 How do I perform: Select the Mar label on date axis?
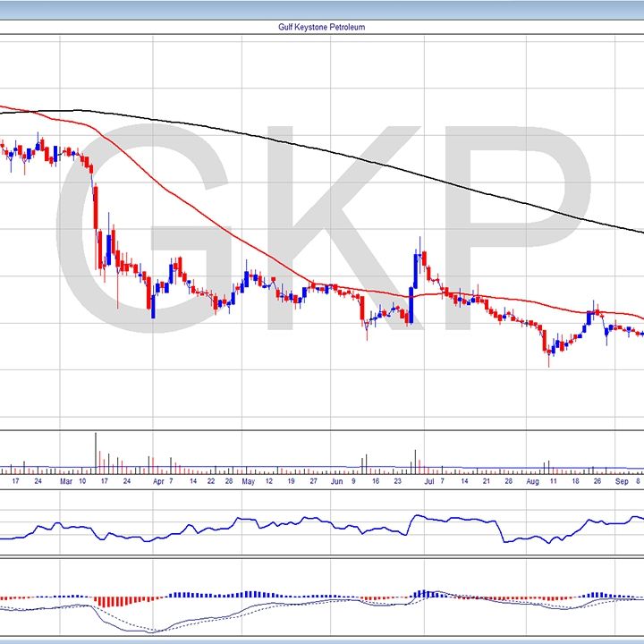click(x=65, y=480)
